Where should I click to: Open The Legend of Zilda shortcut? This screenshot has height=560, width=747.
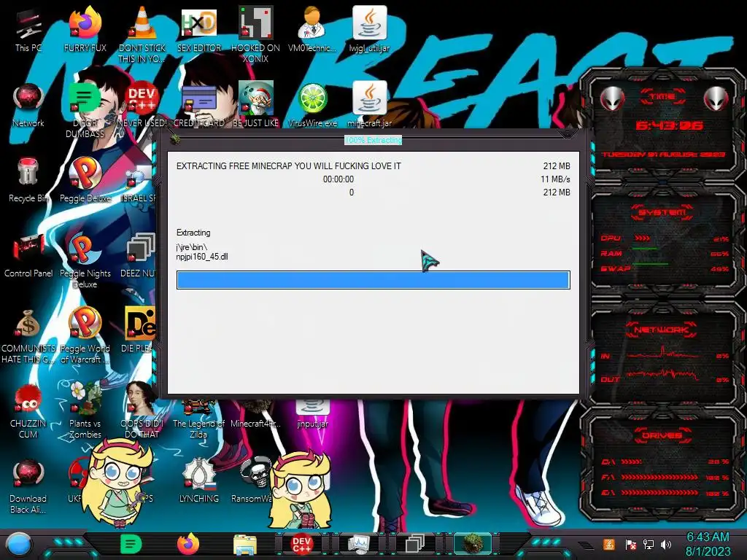pos(198,419)
